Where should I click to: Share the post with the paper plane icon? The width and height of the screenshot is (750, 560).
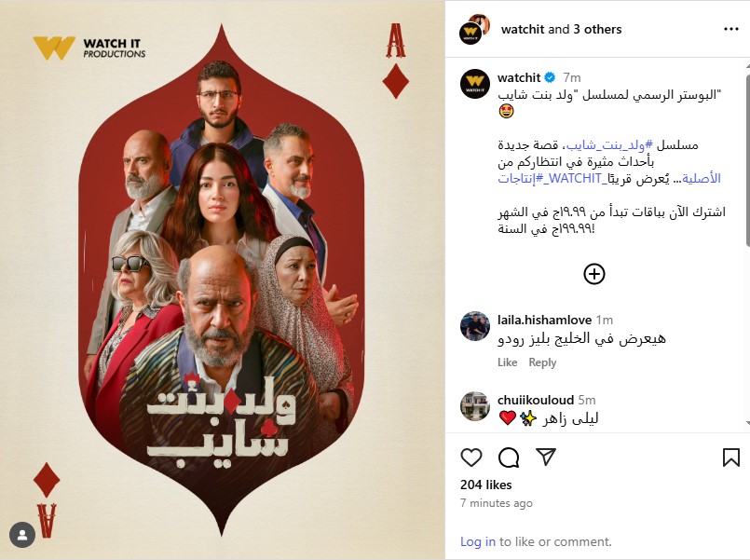pos(546,458)
